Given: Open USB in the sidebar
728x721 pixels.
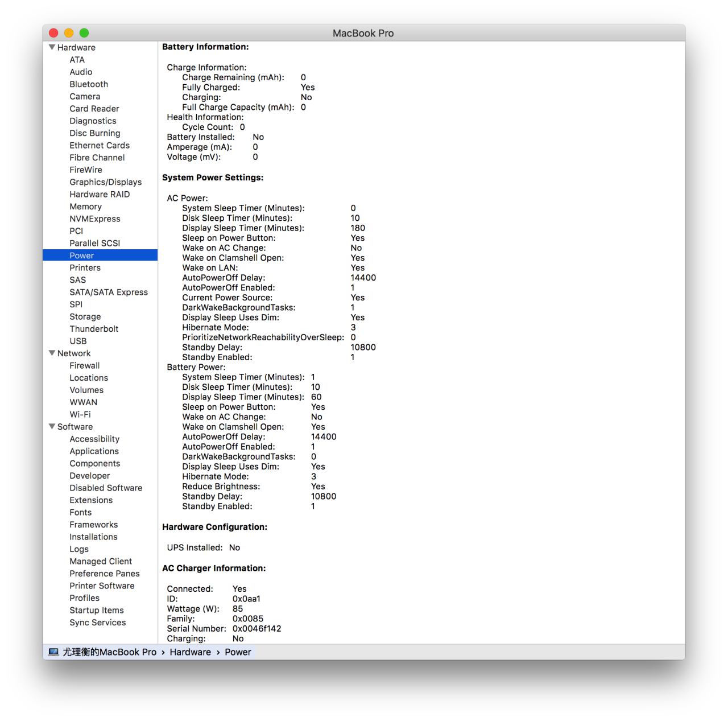Looking at the screenshot, I should coord(78,341).
